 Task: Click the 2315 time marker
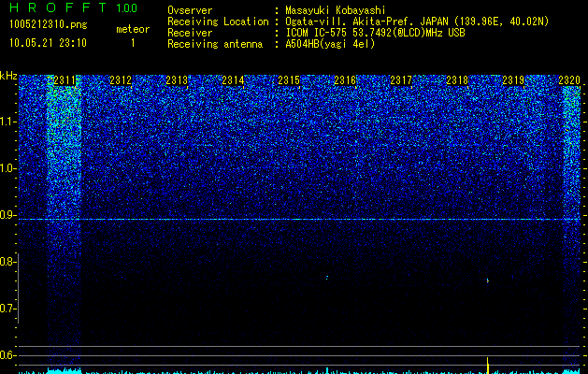click(x=289, y=80)
